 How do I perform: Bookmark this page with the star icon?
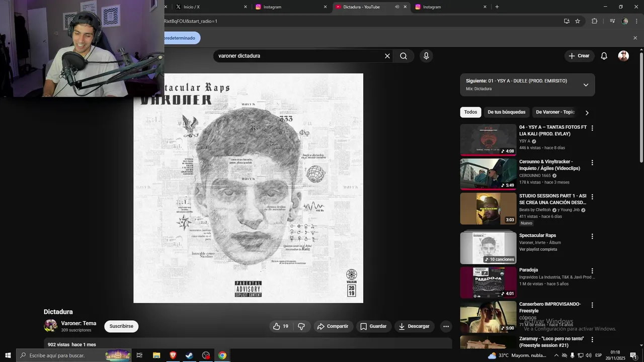[x=578, y=21]
